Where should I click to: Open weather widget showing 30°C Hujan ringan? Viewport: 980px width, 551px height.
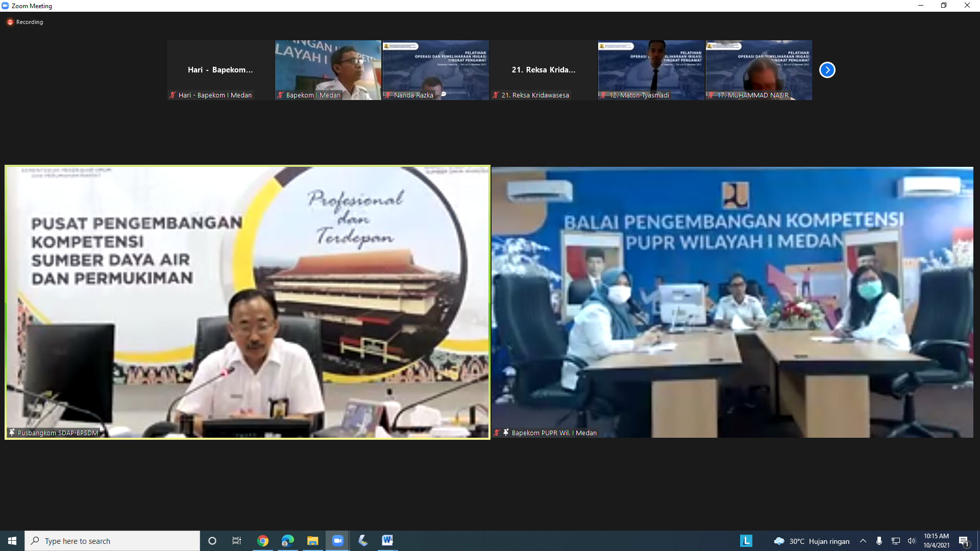click(x=812, y=541)
